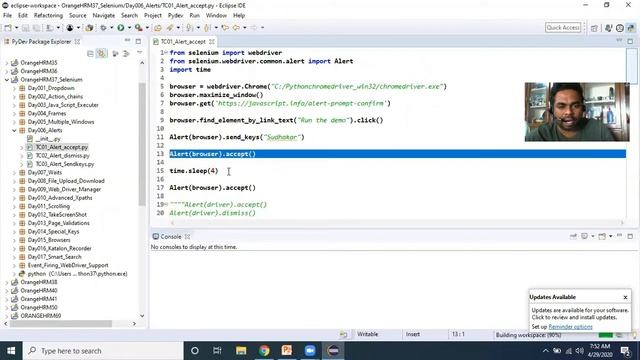Collapse the Day006_Alerts package
The image size is (640, 360).
click(x=14, y=130)
